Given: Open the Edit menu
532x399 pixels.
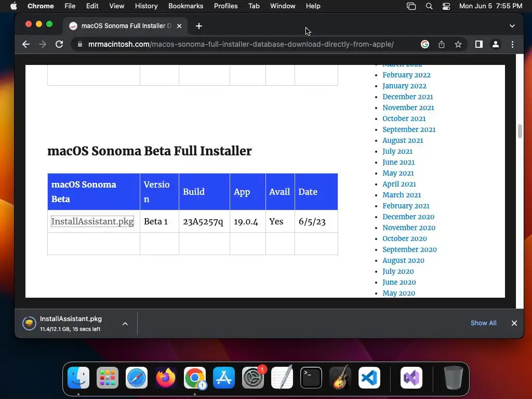Looking at the screenshot, I should (x=92, y=6).
